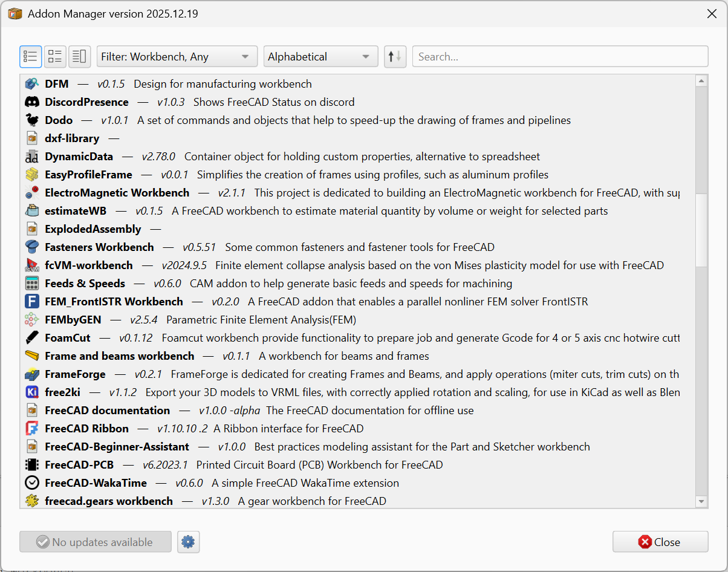Image resolution: width=728 pixels, height=572 pixels.
Task: Click the DynamicData icon
Action: (32, 157)
